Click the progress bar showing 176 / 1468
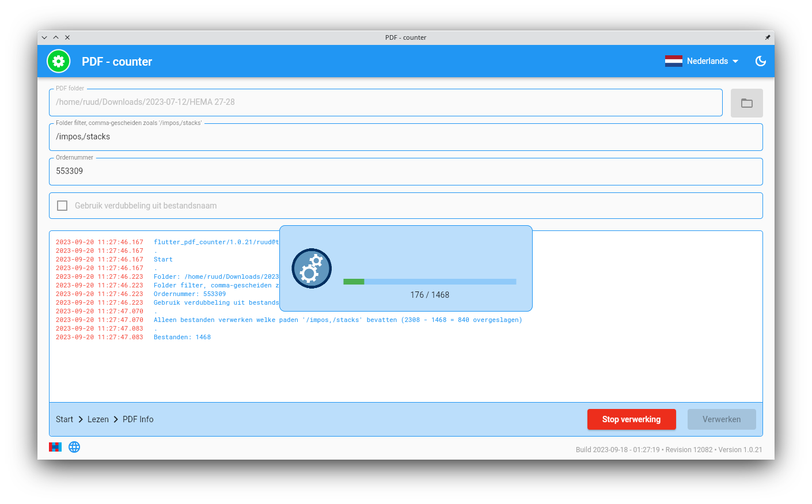This screenshot has width=812, height=504. pos(430,282)
